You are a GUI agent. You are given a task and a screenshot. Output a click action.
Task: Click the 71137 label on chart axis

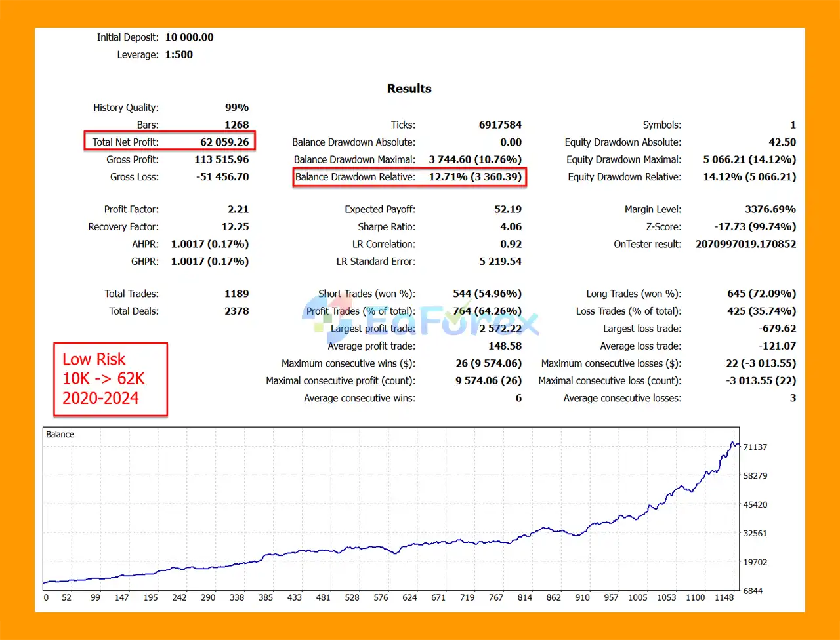[754, 447]
